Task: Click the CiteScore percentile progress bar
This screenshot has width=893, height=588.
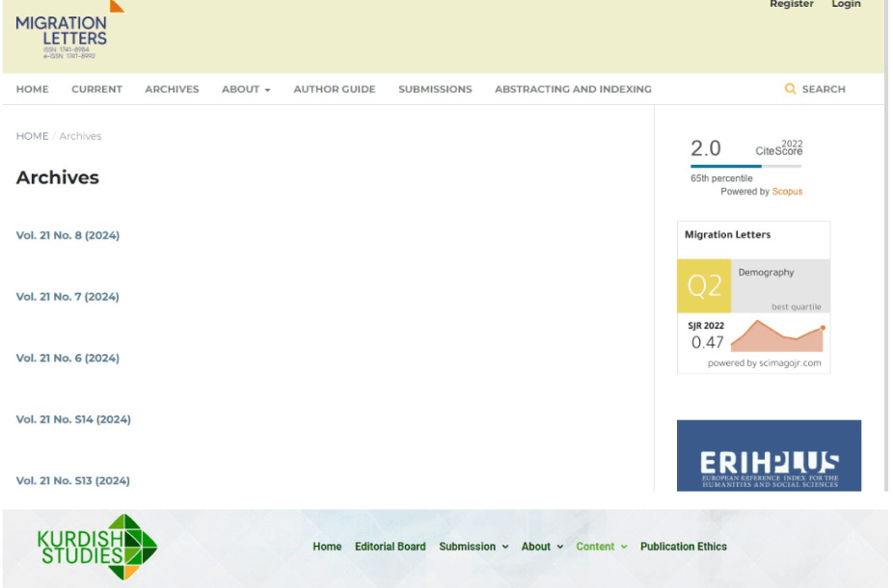Action: point(746,166)
